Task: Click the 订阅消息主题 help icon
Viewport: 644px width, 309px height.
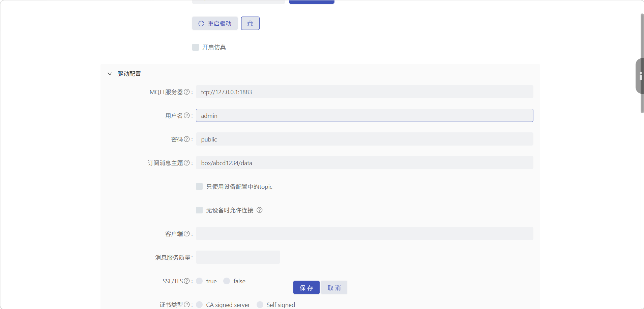Action: (x=186, y=163)
